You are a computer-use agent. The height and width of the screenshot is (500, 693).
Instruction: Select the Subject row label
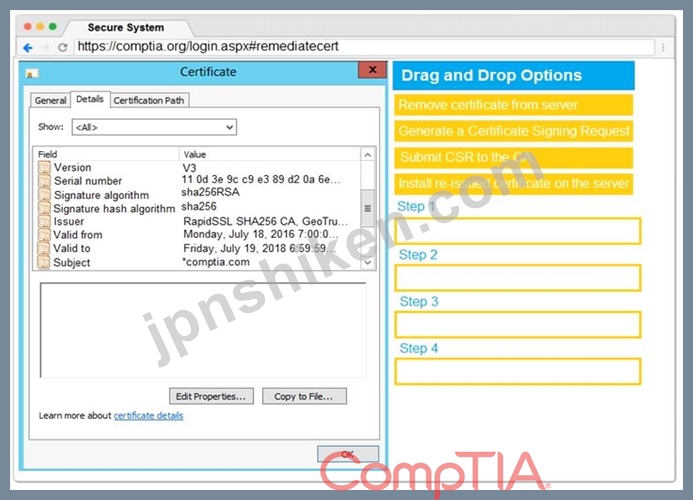tap(72, 263)
